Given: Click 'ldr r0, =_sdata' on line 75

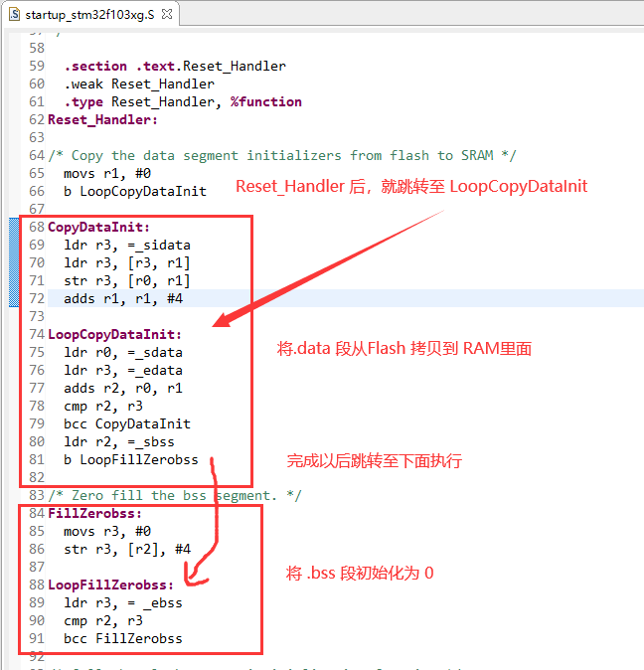Looking at the screenshot, I should 123,353.
